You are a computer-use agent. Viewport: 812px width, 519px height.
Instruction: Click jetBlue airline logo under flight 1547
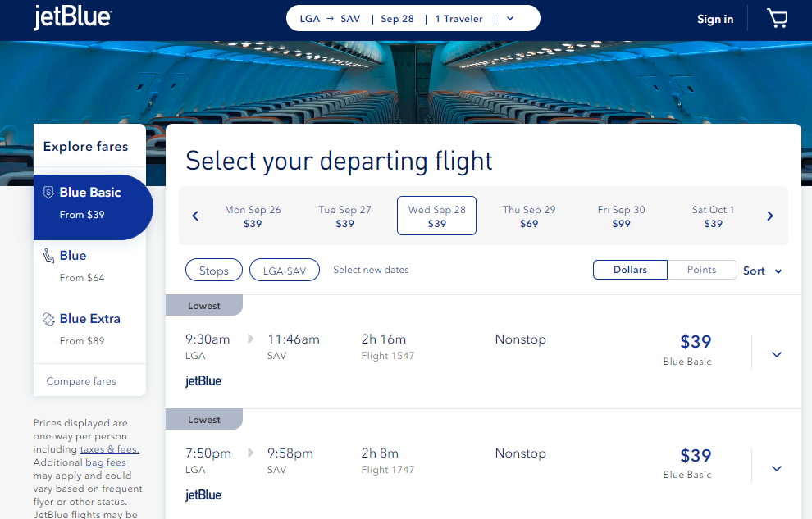coord(203,380)
